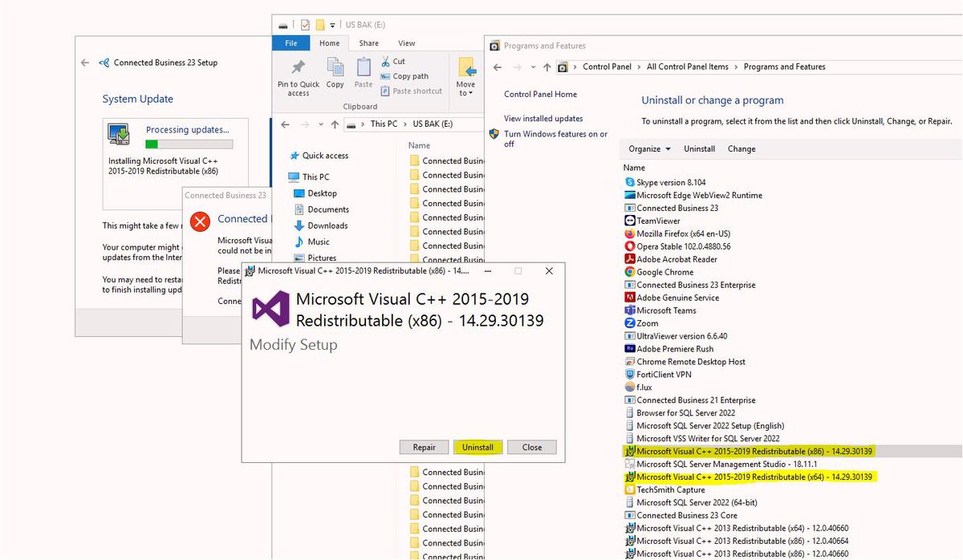Open the Quick Access Toolbar customize arrow
Viewport: 963px width, 560px height.
pos(332,25)
